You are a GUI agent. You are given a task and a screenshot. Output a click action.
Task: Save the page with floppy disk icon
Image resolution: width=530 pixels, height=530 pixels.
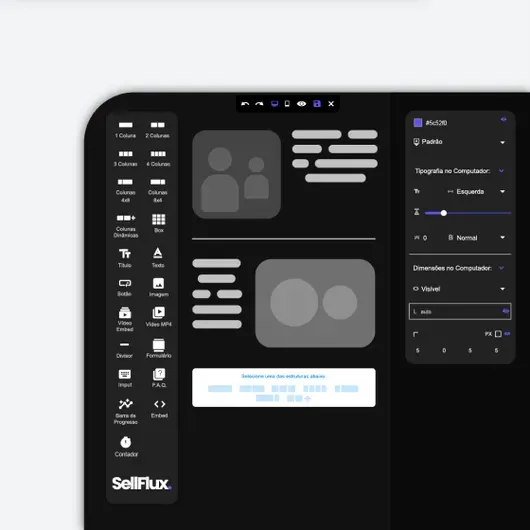(x=317, y=104)
